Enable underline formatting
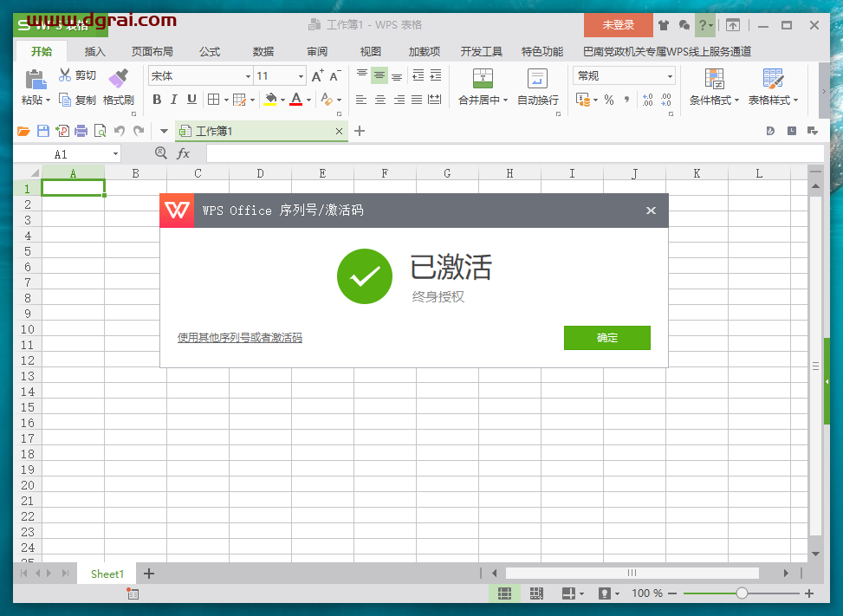Image resolution: width=843 pixels, height=616 pixels. [191, 100]
